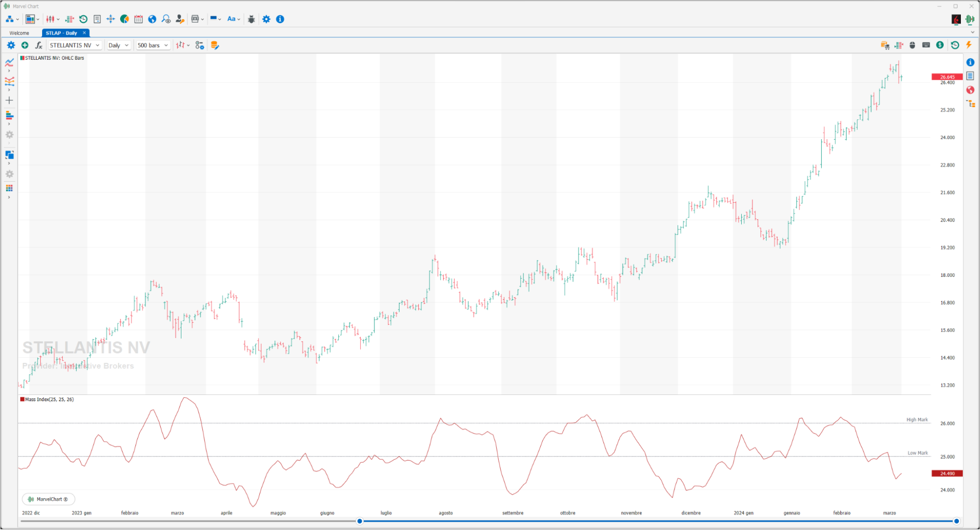Click the mouse icon in chart toolbar
This screenshot has height=530, width=980.
pos(912,45)
